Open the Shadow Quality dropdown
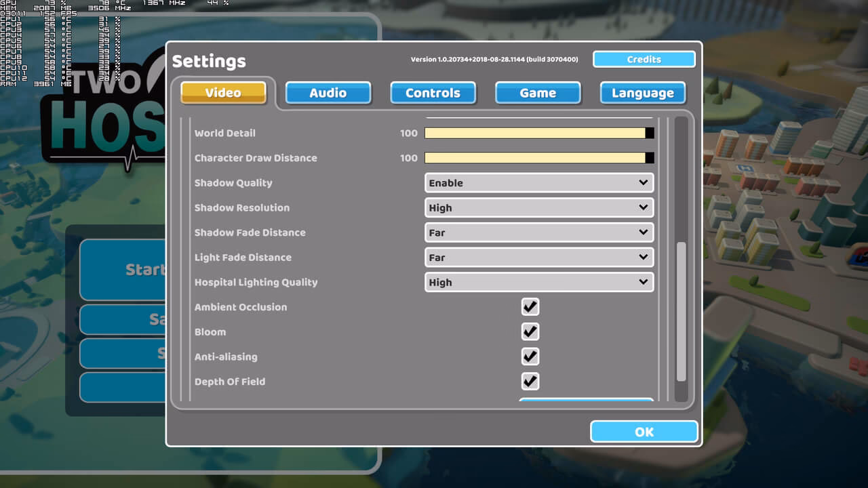Screen dimensions: 868x488 click(538, 182)
